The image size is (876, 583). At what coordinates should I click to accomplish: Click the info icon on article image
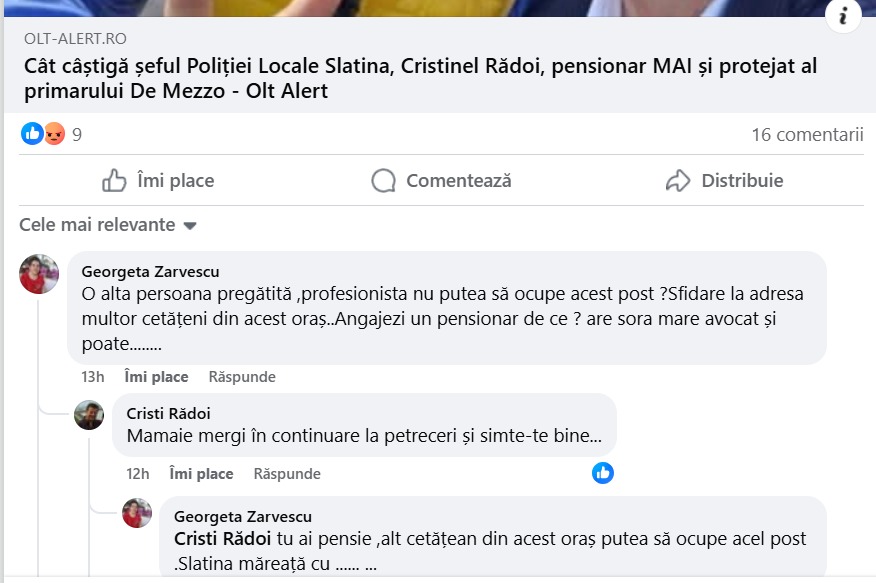[x=844, y=16]
